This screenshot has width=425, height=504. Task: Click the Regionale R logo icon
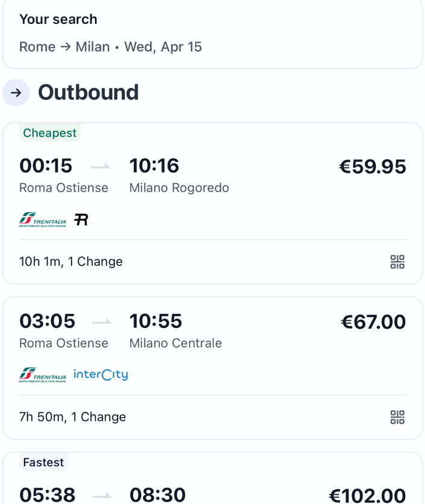tap(81, 220)
